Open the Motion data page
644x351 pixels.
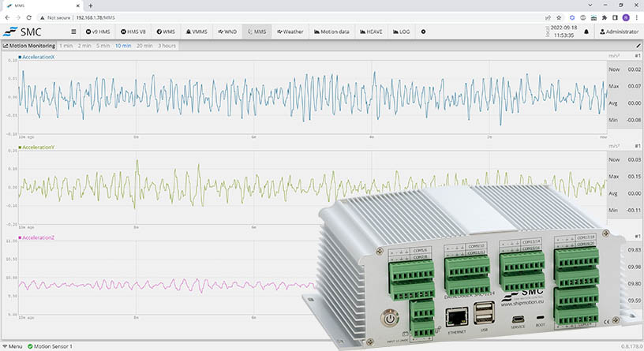[x=331, y=32]
